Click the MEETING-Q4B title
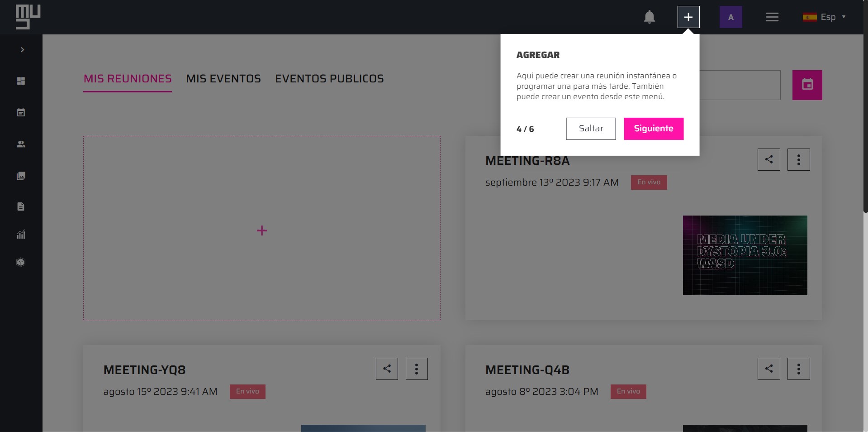Screen dimensions: 868x432 [x=527, y=370]
